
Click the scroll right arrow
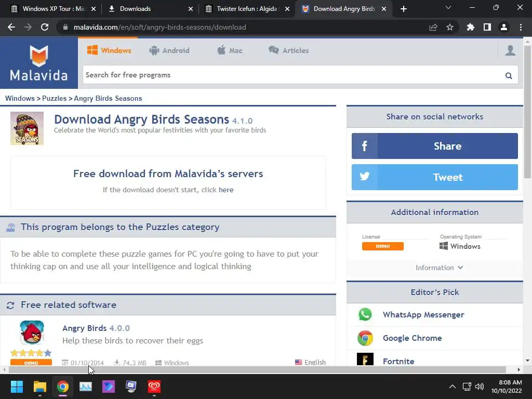[519, 369]
